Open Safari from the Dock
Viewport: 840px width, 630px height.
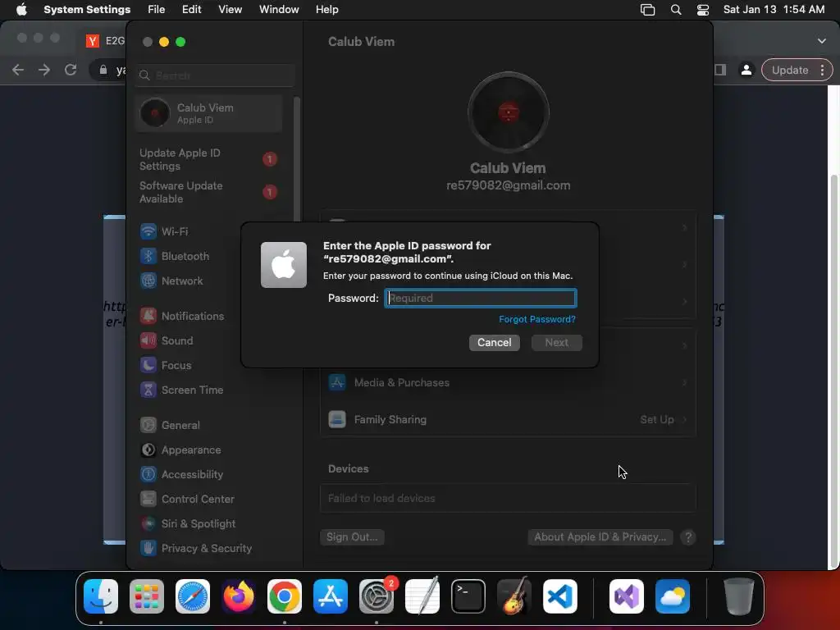[x=193, y=596]
